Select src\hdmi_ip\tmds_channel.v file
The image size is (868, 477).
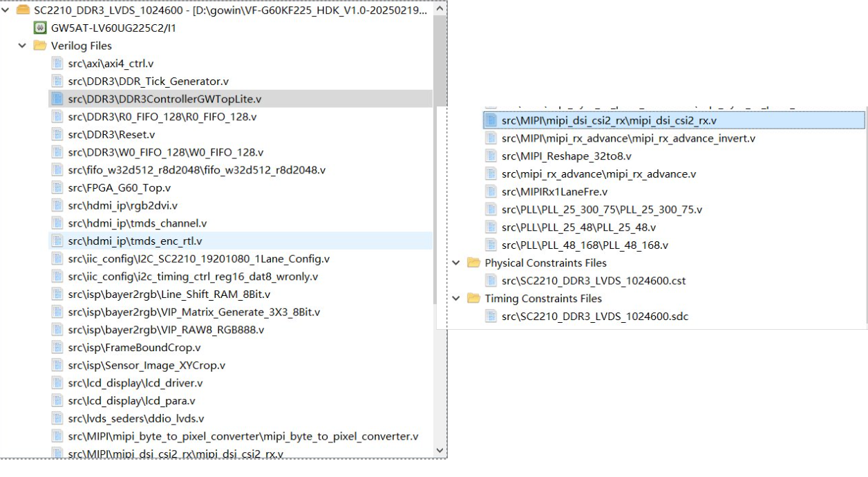click(x=138, y=223)
